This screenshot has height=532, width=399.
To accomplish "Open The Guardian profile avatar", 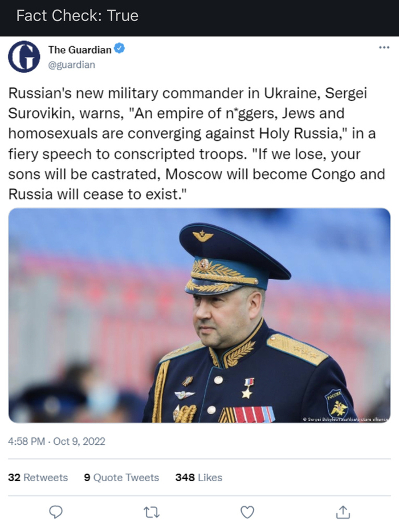I will coord(24,57).
